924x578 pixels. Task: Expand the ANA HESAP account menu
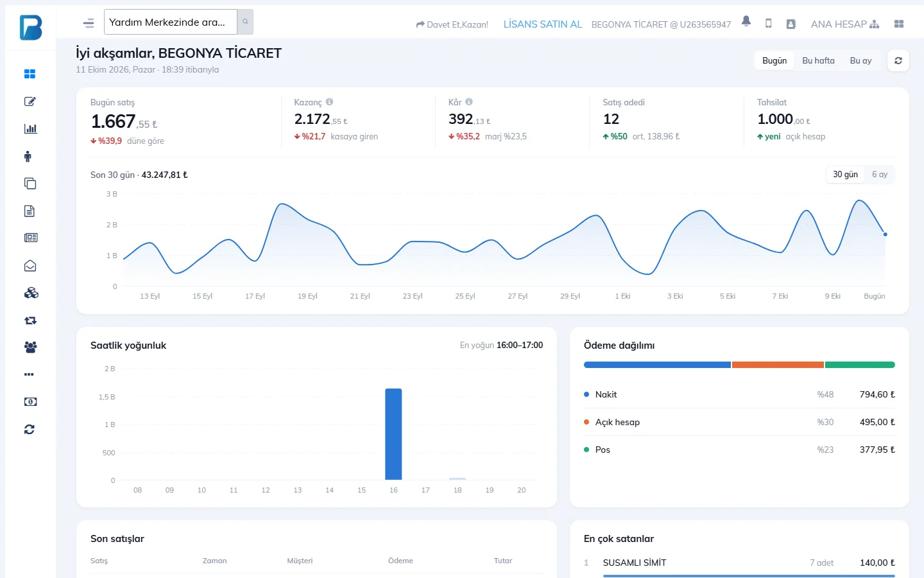pos(844,24)
